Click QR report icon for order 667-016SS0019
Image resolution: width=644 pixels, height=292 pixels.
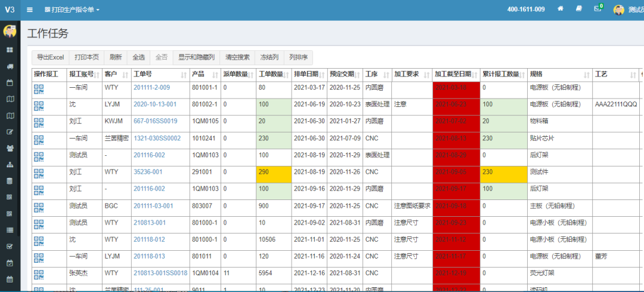tap(39, 122)
